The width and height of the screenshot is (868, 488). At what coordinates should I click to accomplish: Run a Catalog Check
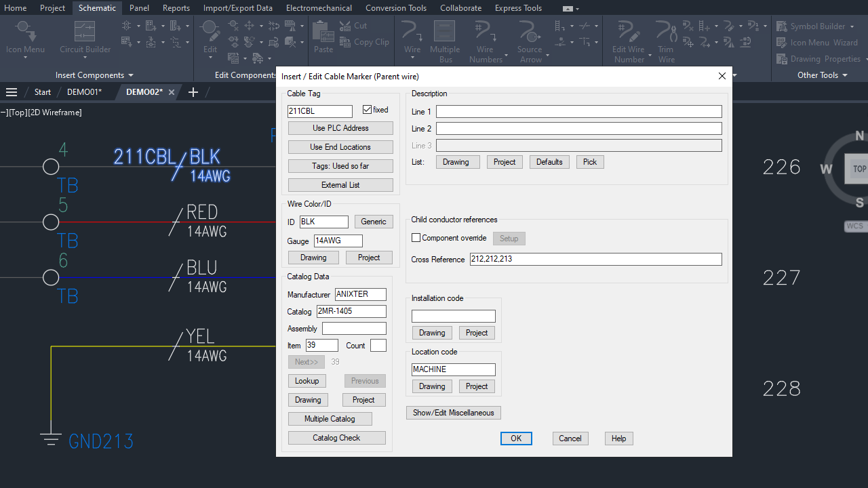click(336, 437)
